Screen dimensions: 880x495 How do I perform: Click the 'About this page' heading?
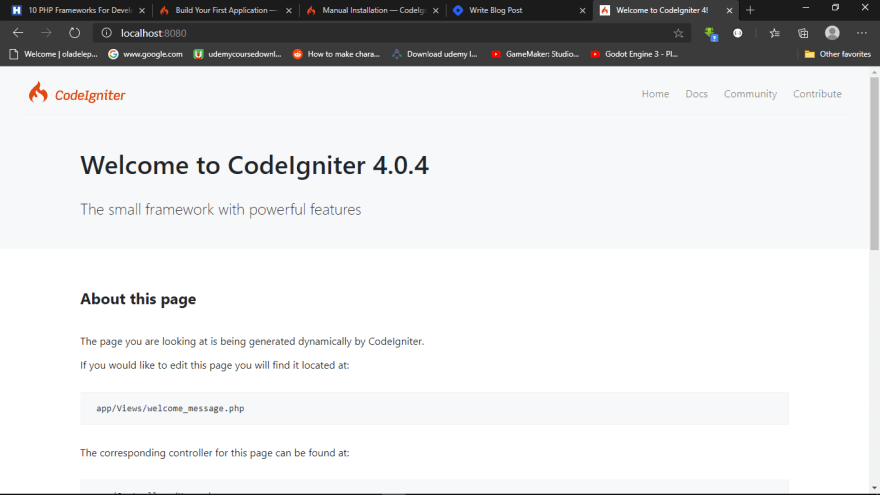[x=138, y=299]
